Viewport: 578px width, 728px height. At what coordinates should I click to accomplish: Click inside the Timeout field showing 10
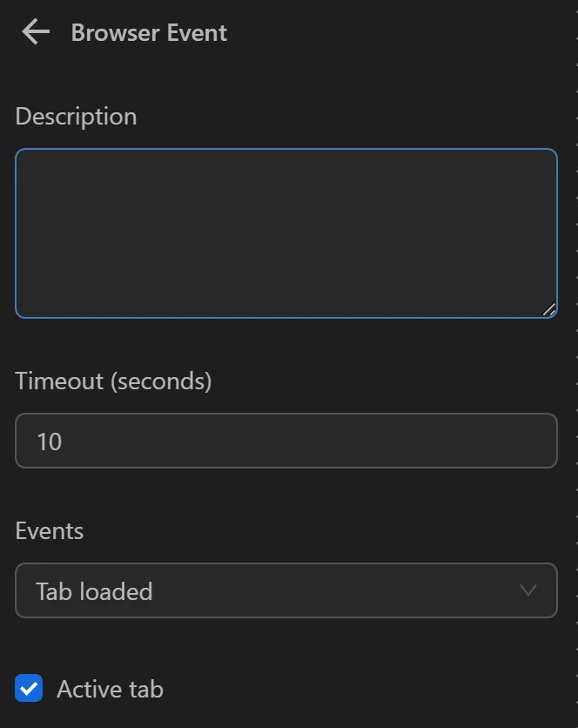pos(286,441)
